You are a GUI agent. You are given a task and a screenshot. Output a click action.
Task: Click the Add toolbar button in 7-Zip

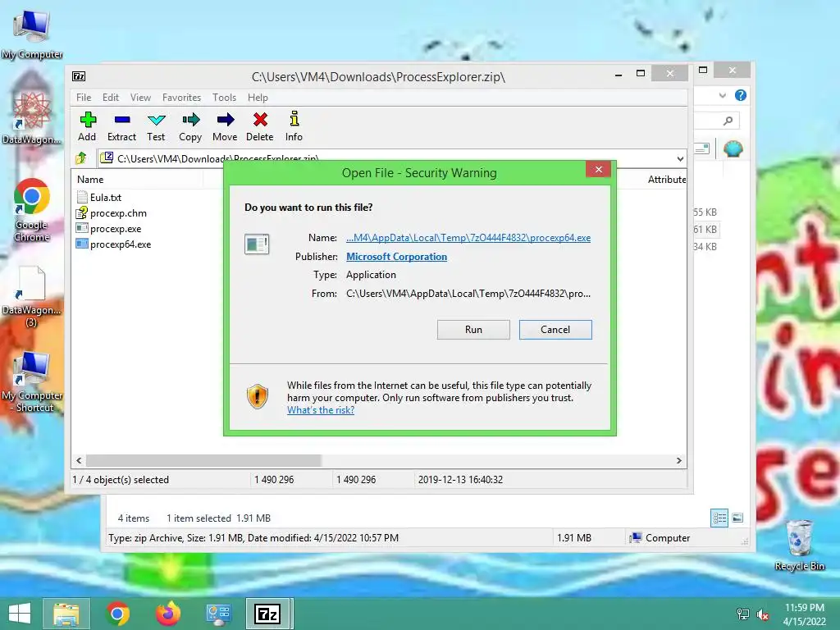[x=87, y=126]
